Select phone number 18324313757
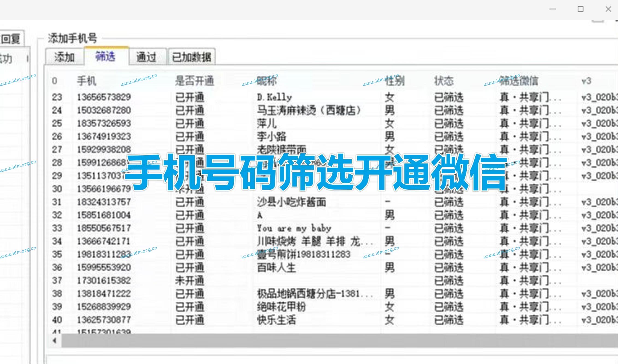The height and width of the screenshot is (364, 618). pyautogui.click(x=104, y=202)
